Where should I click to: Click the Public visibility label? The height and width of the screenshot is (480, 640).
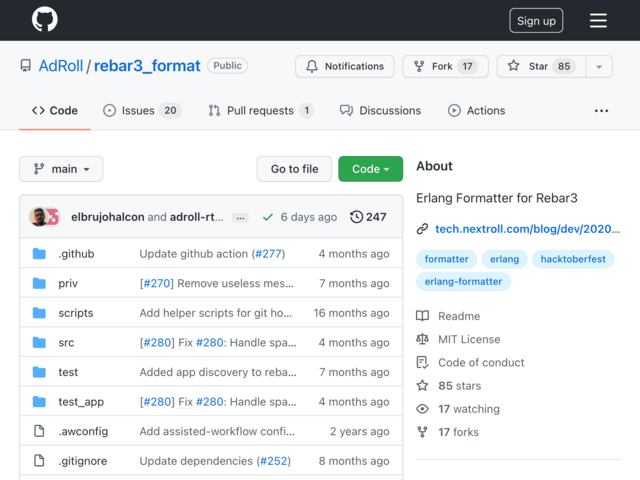click(x=227, y=66)
